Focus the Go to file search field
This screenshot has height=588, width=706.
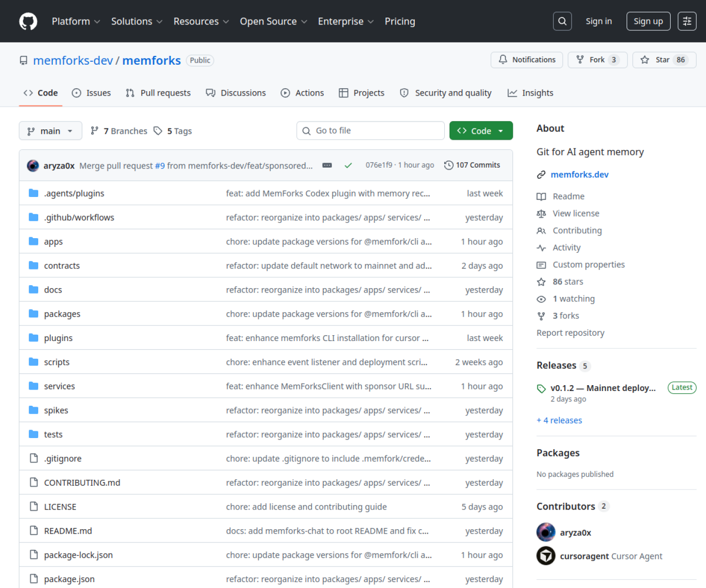tap(371, 130)
